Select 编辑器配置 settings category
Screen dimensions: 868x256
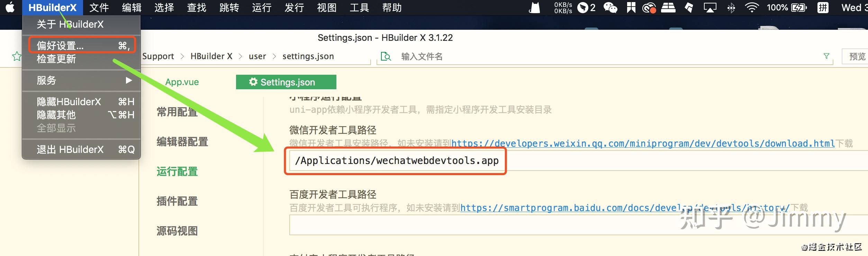(182, 142)
